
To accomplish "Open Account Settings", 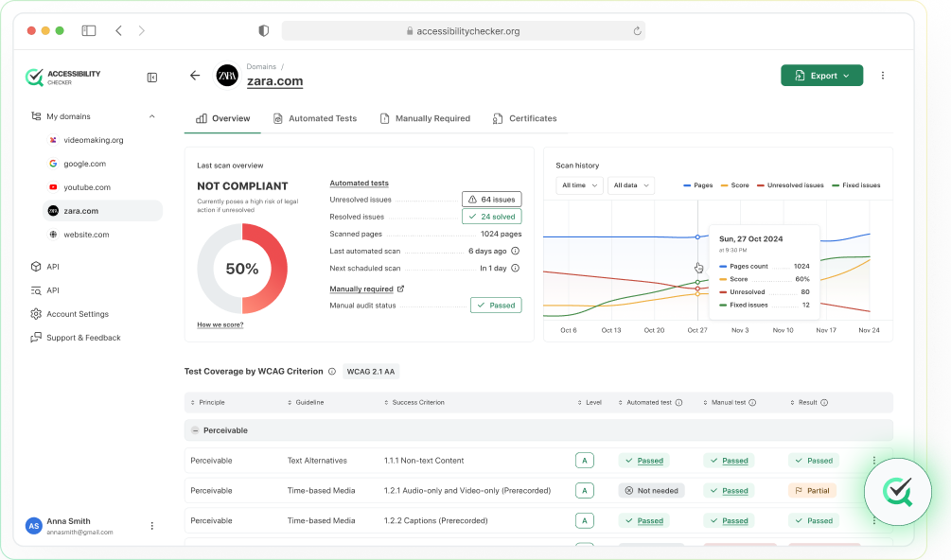I will pyautogui.click(x=70, y=314).
